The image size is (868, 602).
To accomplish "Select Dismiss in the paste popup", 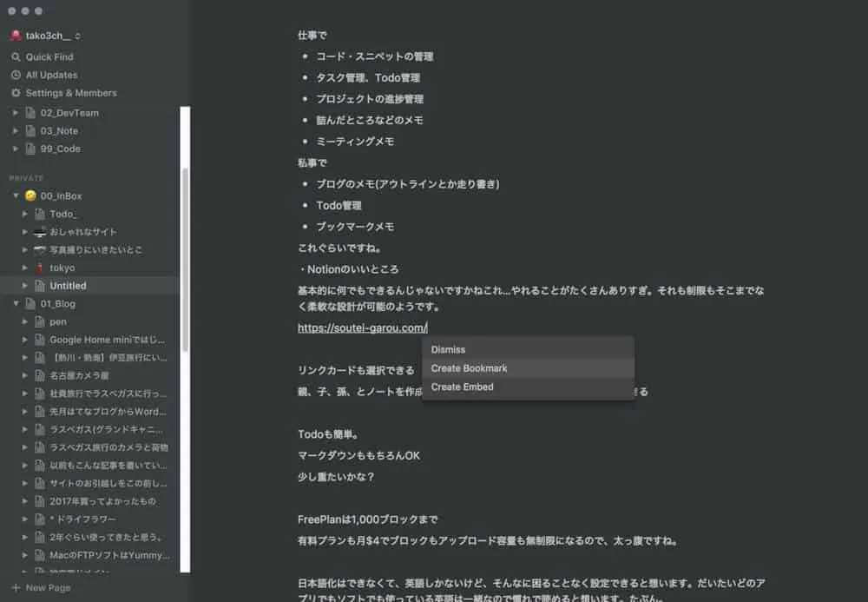I will 448,349.
